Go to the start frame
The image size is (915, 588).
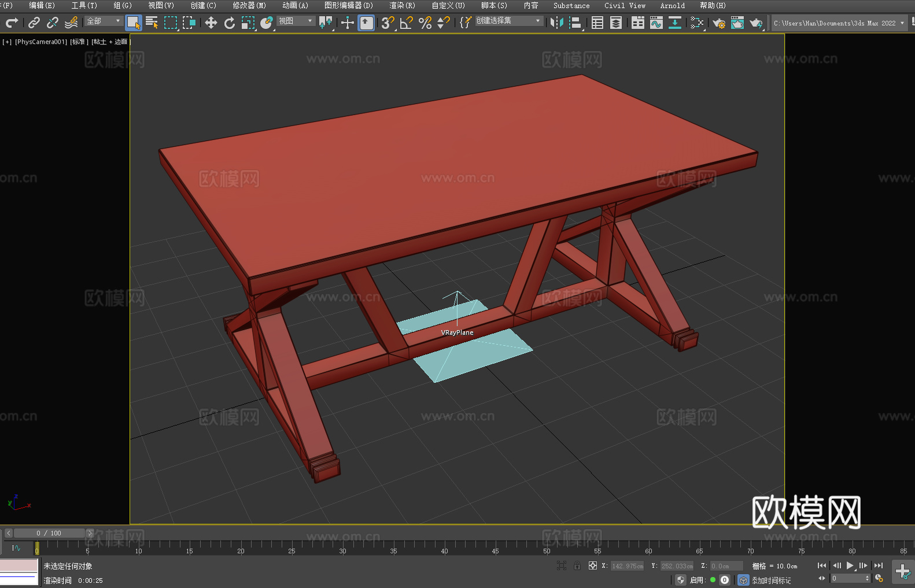822,565
